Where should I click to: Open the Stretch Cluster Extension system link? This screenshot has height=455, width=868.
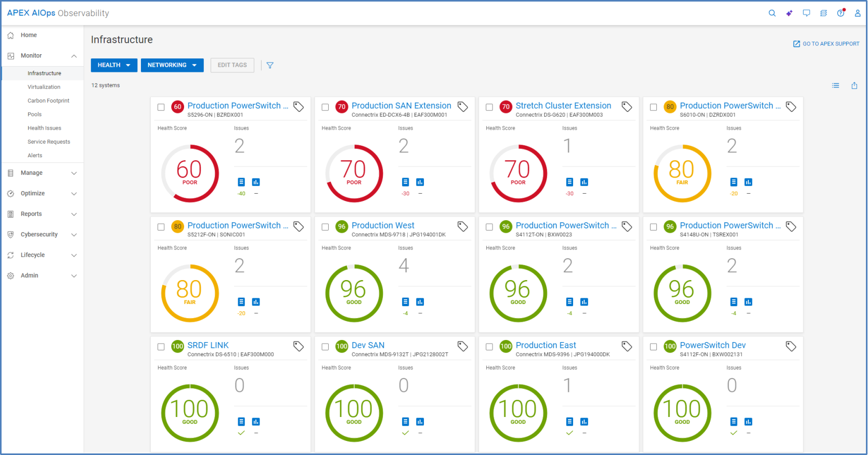click(563, 106)
